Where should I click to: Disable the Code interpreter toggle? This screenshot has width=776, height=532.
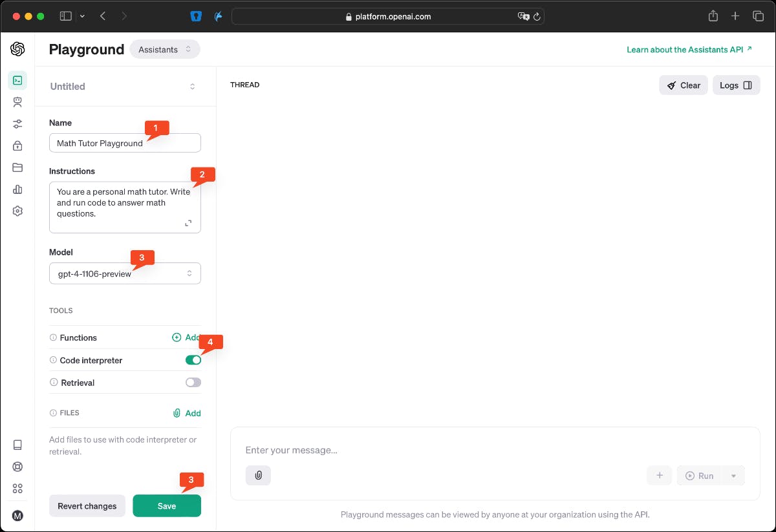pyautogui.click(x=193, y=360)
